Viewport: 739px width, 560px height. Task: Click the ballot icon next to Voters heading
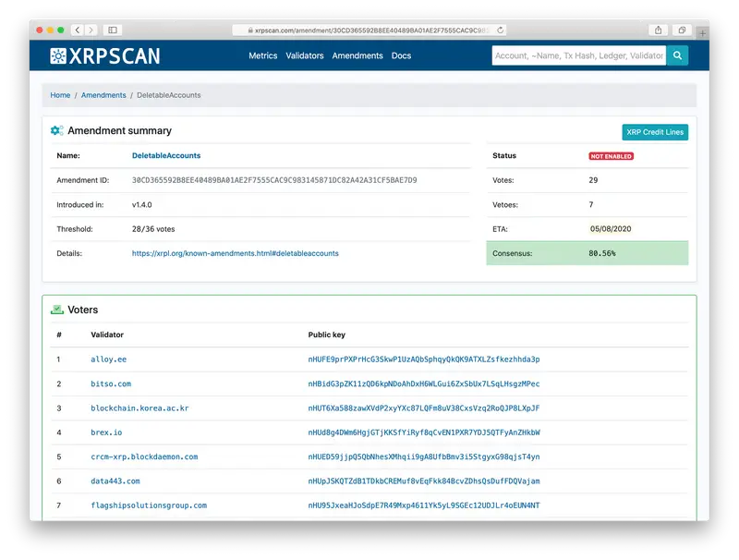click(x=56, y=310)
